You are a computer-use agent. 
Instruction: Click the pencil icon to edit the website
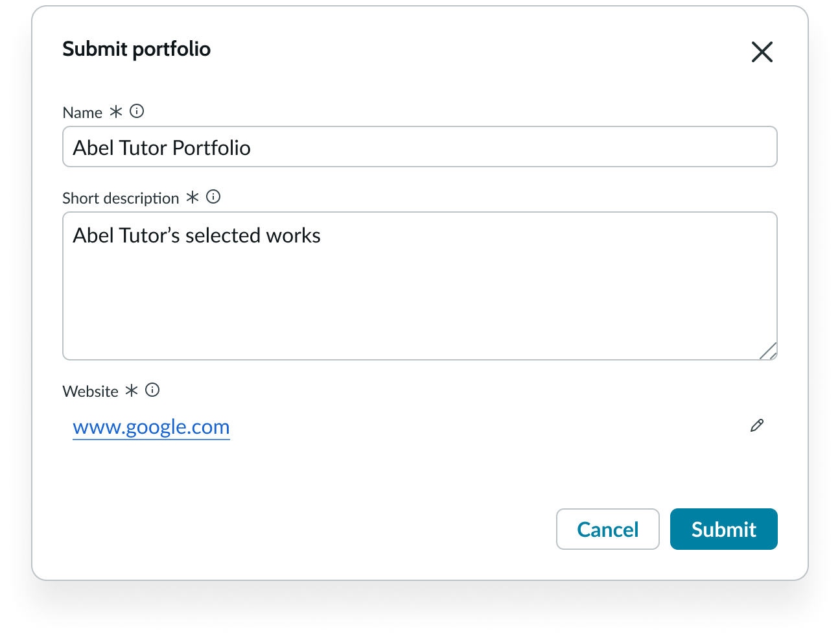(757, 426)
